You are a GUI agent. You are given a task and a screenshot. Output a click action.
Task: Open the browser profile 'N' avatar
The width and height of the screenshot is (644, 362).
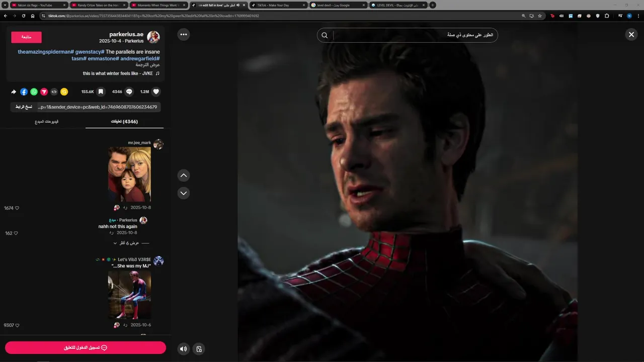tap(629, 16)
